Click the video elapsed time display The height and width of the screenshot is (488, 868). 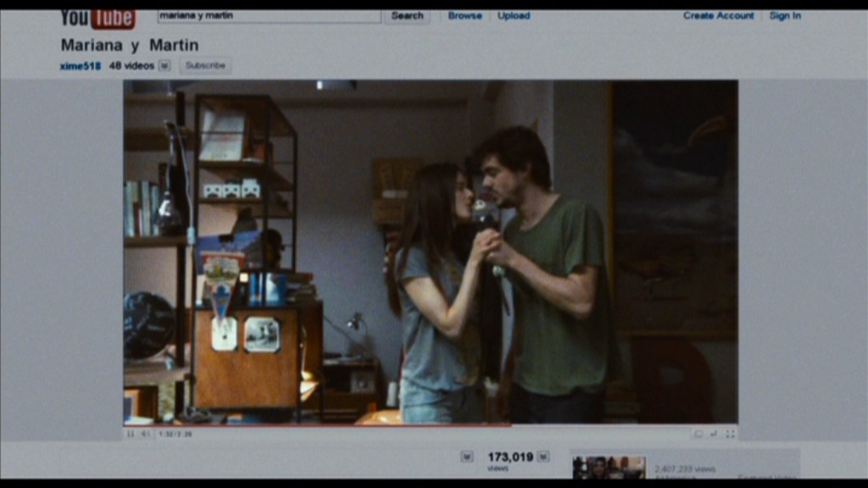(175, 435)
